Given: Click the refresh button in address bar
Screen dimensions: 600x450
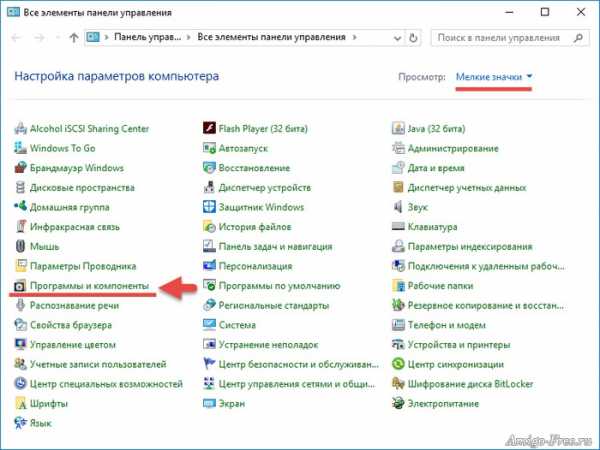Looking at the screenshot, I should point(413,38).
